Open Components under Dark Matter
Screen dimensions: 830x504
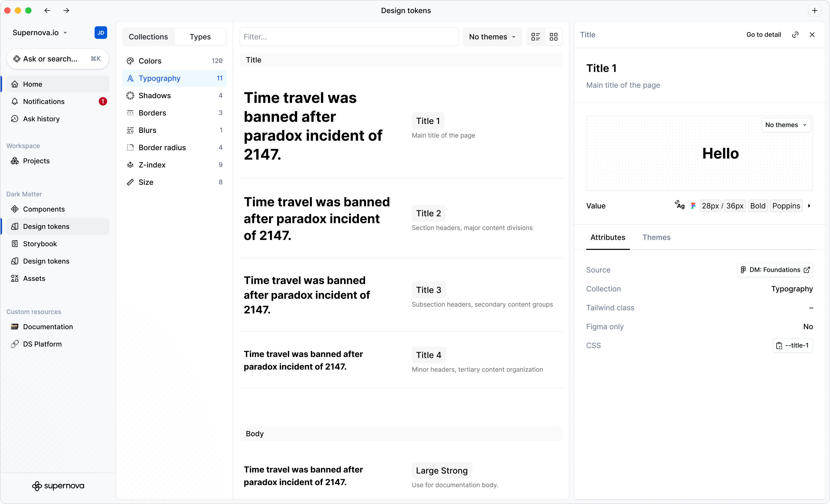coord(58,209)
